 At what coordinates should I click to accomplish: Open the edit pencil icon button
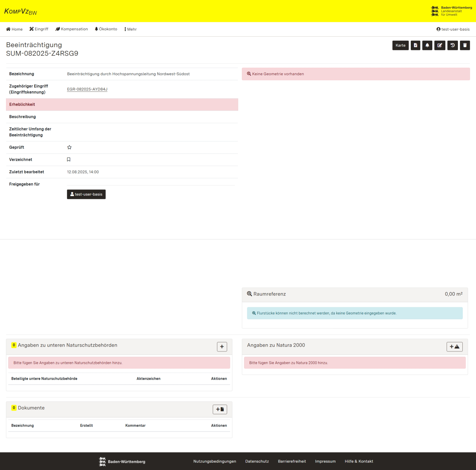click(x=440, y=45)
